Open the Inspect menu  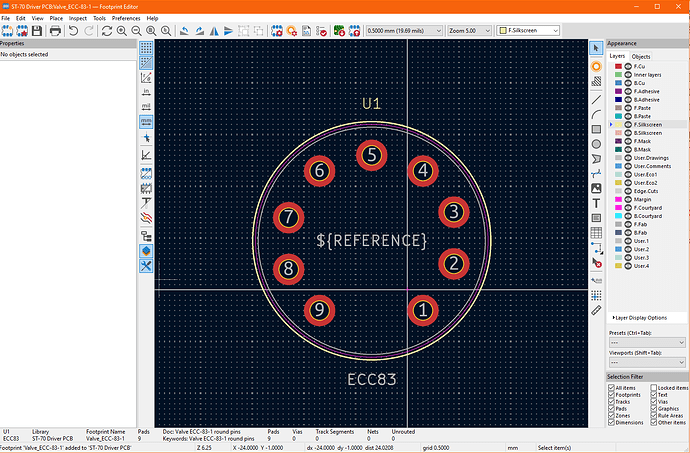(x=77, y=18)
